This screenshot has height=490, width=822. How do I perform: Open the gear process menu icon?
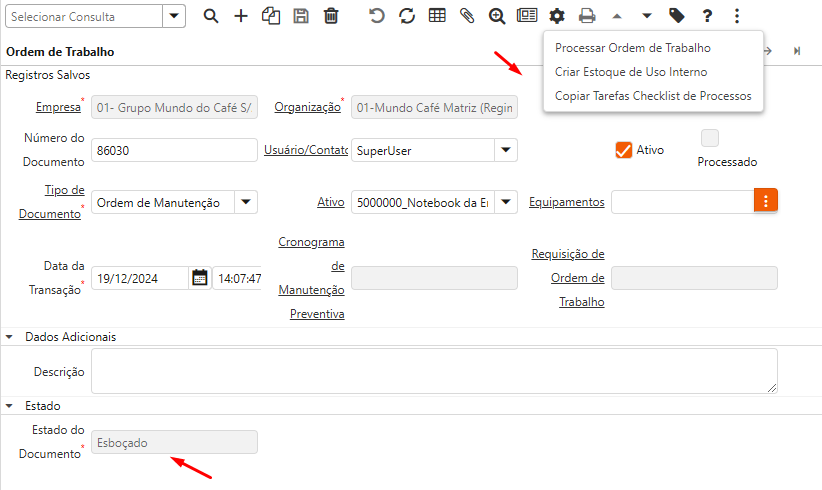(x=557, y=16)
